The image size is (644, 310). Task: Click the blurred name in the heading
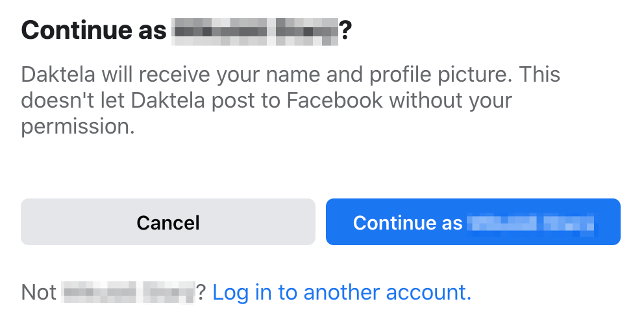[256, 31]
